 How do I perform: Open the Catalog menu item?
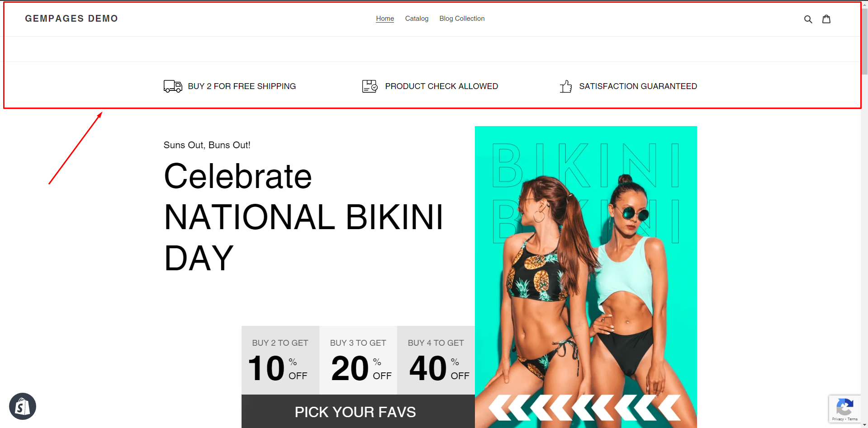point(417,19)
